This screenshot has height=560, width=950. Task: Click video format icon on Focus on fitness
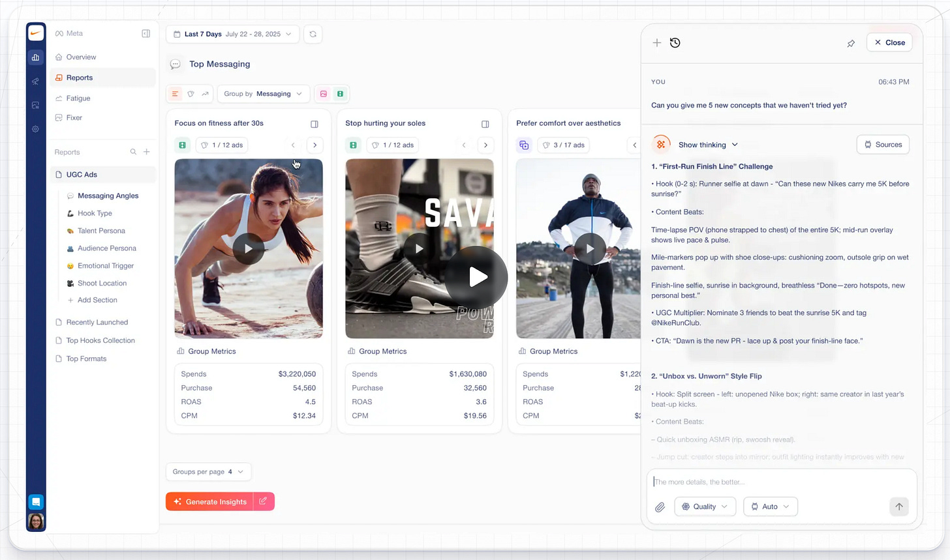point(183,145)
